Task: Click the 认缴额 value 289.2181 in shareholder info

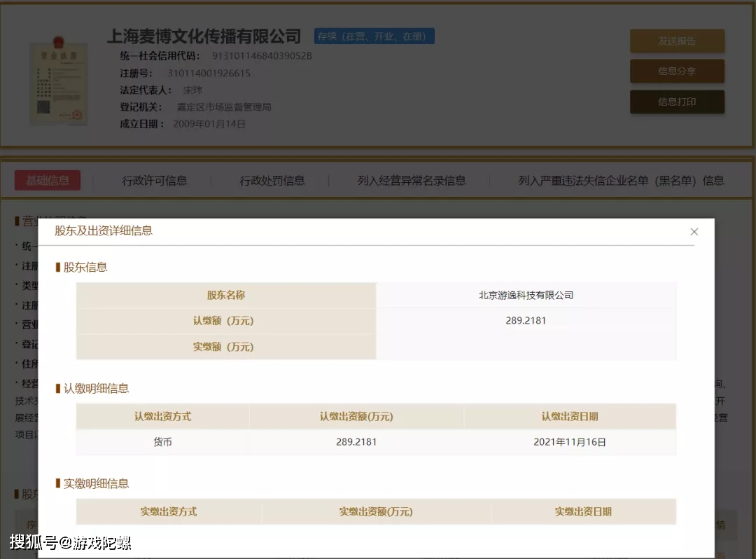Action: click(x=526, y=321)
